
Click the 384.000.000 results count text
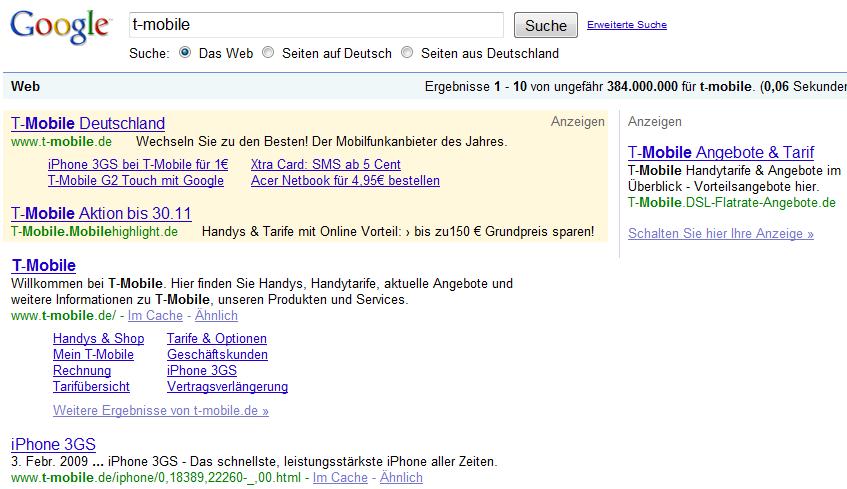click(642, 86)
